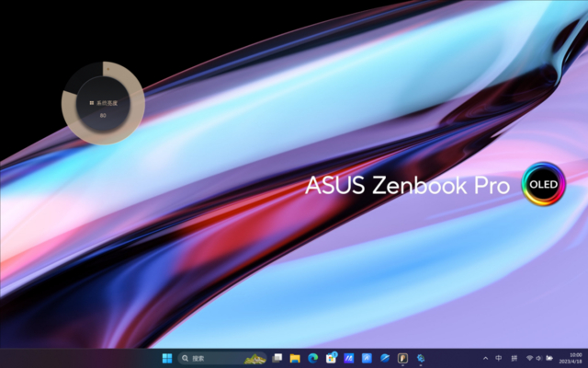Open File Explorer from the taskbar
The height and width of the screenshot is (368, 588).
tap(295, 358)
